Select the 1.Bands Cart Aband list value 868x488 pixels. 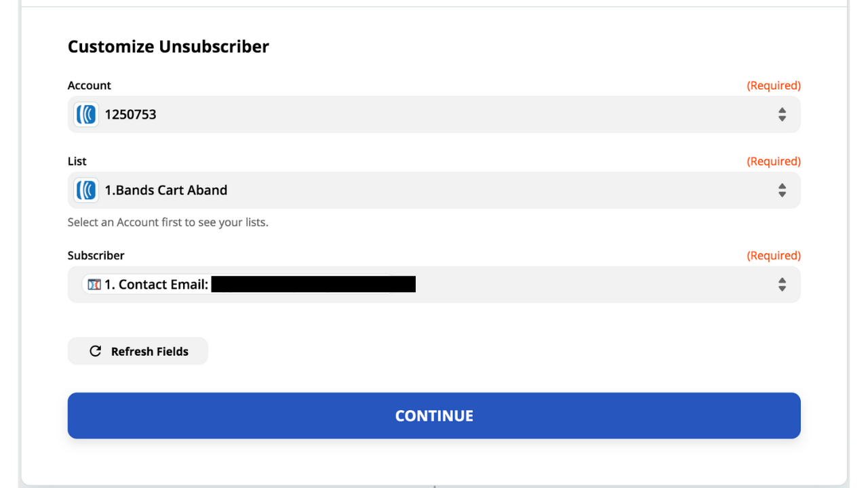coord(165,190)
